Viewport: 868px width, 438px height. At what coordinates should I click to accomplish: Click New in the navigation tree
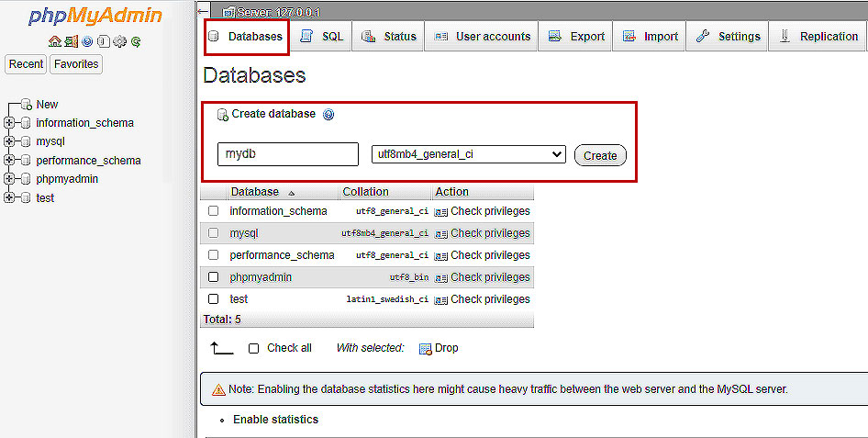(x=47, y=104)
